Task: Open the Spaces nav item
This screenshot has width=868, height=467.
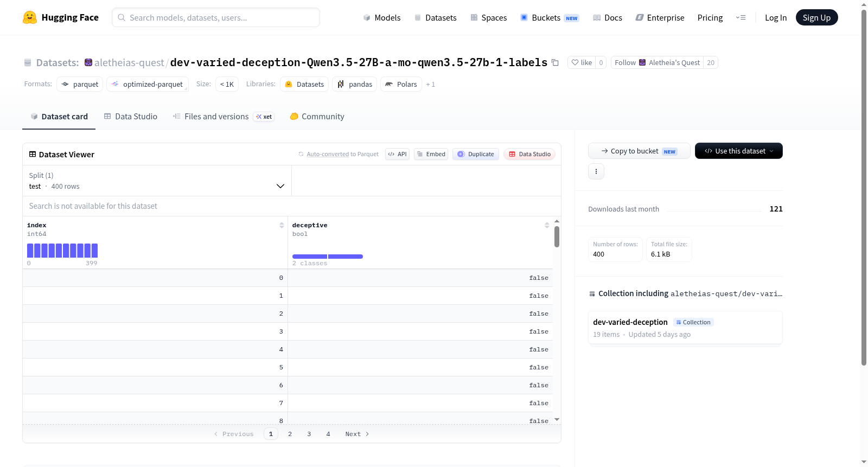Action: point(489,17)
